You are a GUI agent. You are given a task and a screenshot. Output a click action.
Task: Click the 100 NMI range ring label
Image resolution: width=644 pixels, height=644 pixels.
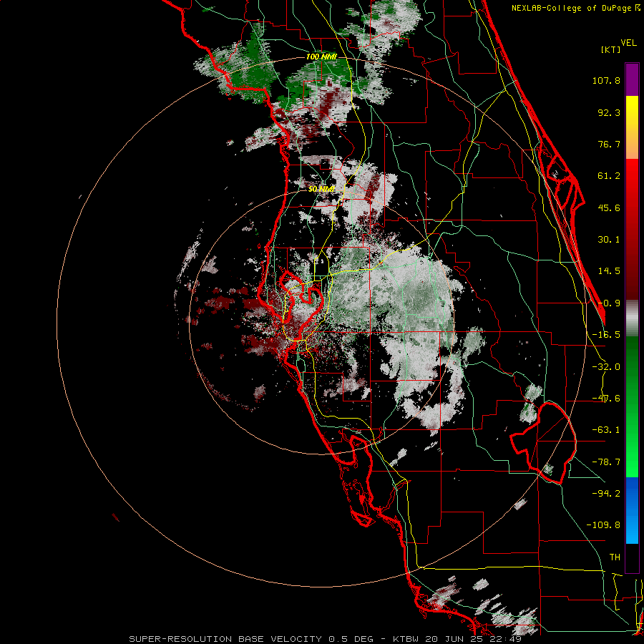[x=321, y=57]
